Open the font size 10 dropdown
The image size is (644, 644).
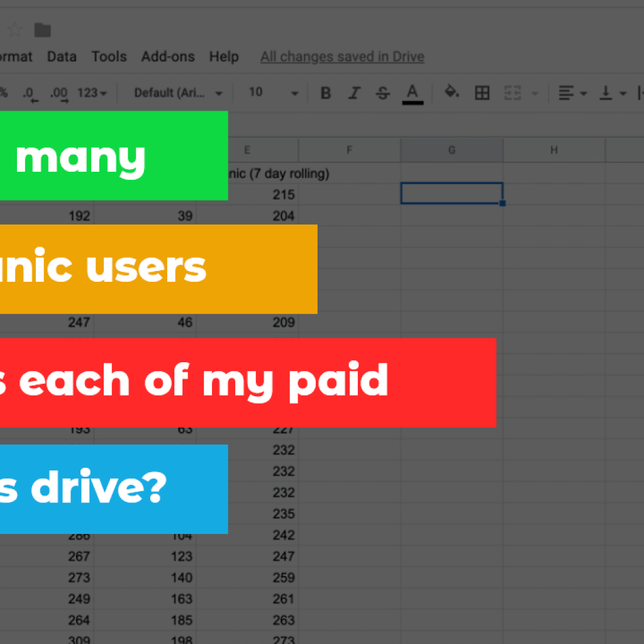[273, 93]
